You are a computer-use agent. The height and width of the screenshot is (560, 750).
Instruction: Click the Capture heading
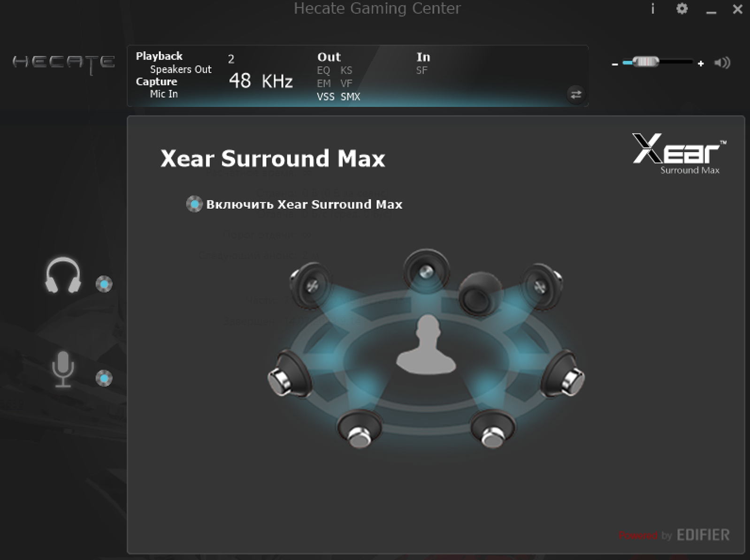coord(156,82)
